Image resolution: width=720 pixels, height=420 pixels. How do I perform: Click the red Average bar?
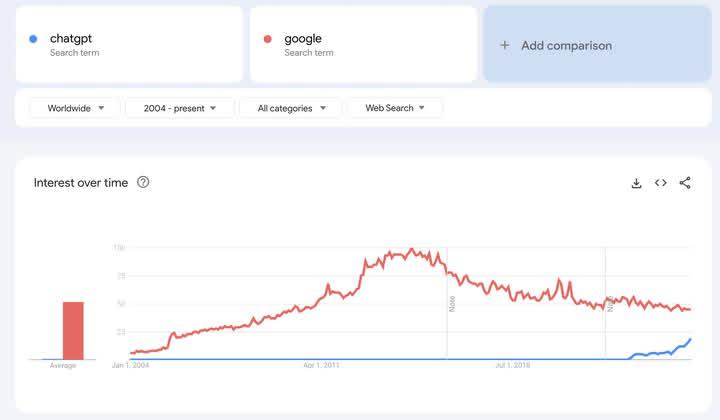[x=73, y=330]
